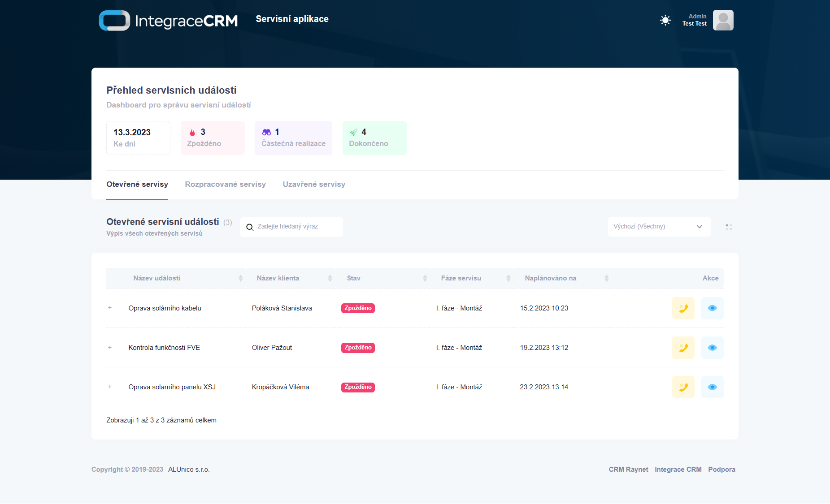This screenshot has width=830, height=504.
Task: Expand row for Oprava solárního kabelu
Action: [x=110, y=308]
